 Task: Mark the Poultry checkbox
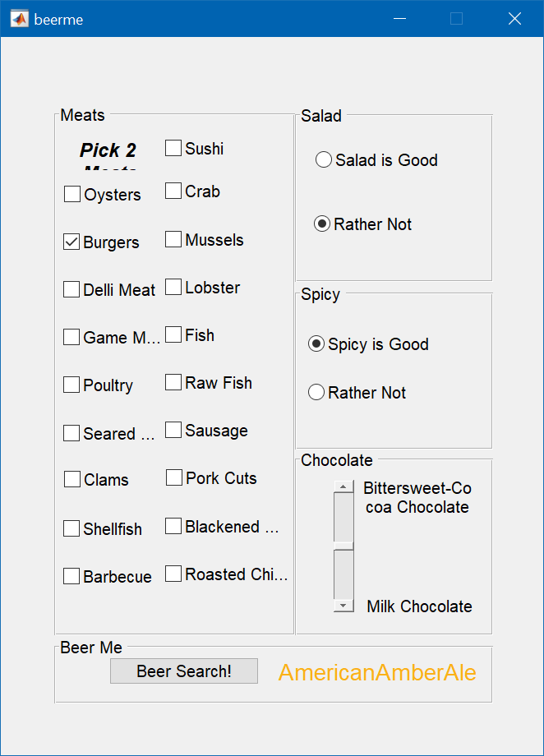(72, 385)
